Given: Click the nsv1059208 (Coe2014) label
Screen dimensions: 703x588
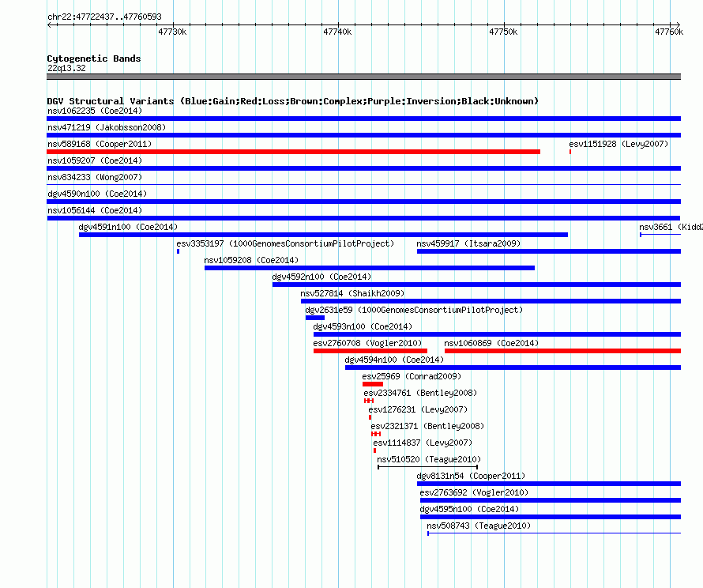Looking at the screenshot, I should pyautogui.click(x=251, y=260).
